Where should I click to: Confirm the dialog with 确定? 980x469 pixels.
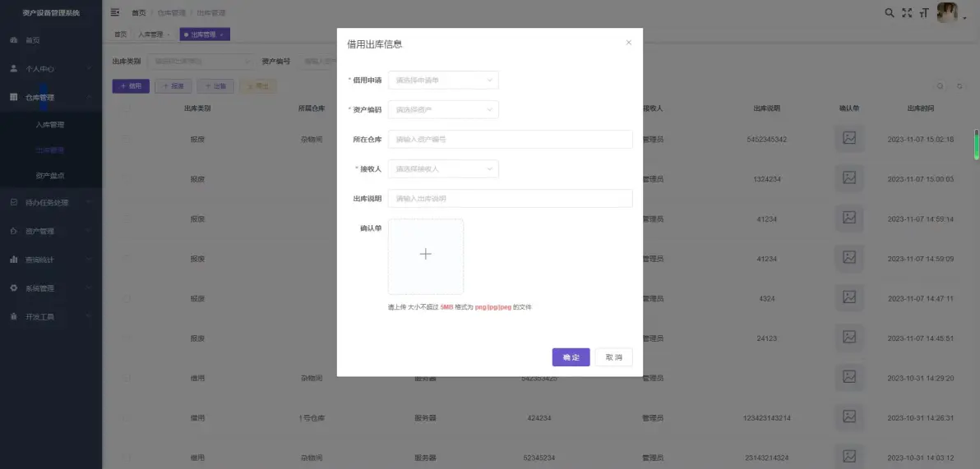pos(571,357)
